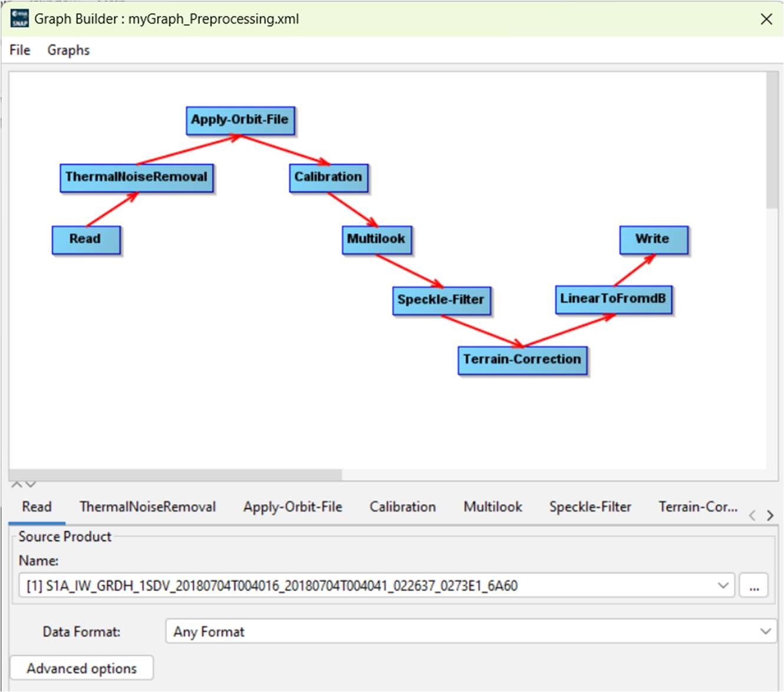
Task: Switch to the Speckle-Filter tab
Action: click(x=590, y=507)
